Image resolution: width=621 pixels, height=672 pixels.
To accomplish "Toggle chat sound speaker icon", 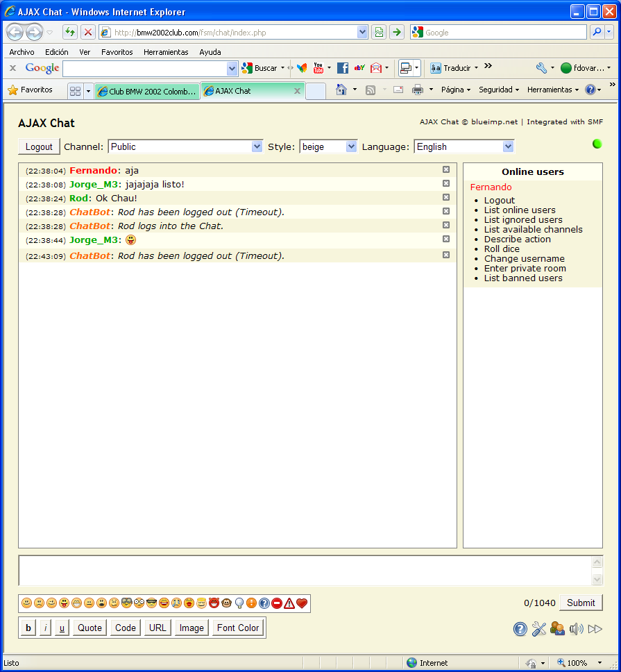I will coord(576,629).
